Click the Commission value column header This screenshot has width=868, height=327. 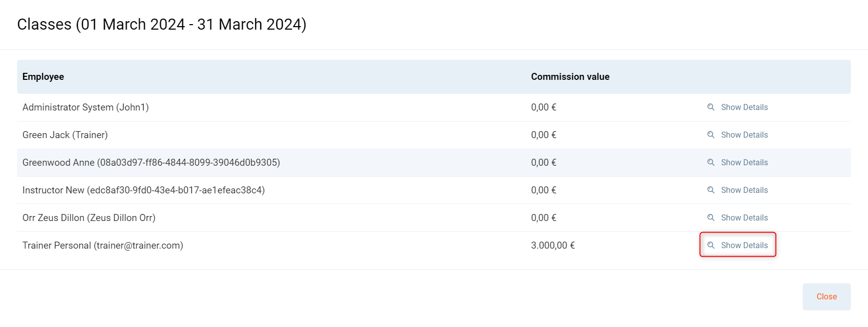pyautogui.click(x=570, y=77)
